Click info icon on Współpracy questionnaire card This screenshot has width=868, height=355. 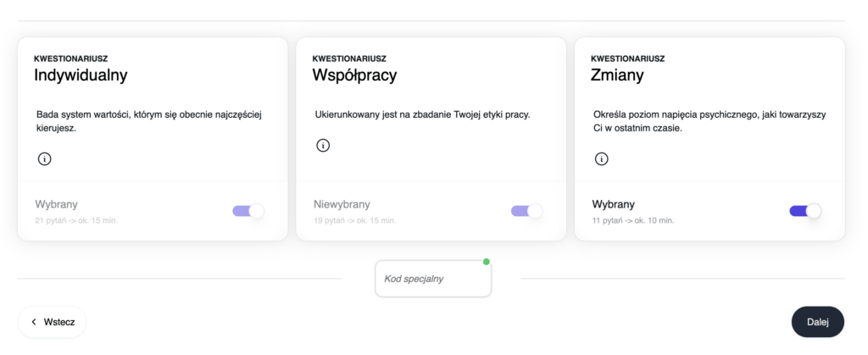click(323, 146)
